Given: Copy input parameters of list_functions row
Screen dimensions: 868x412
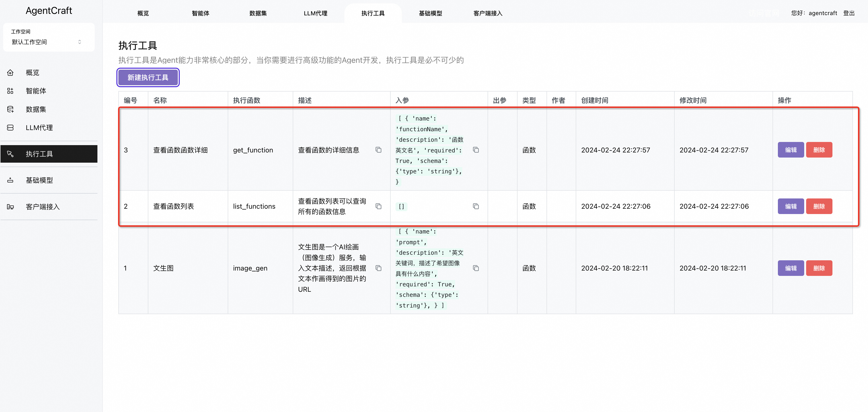Looking at the screenshot, I should click(x=476, y=206).
